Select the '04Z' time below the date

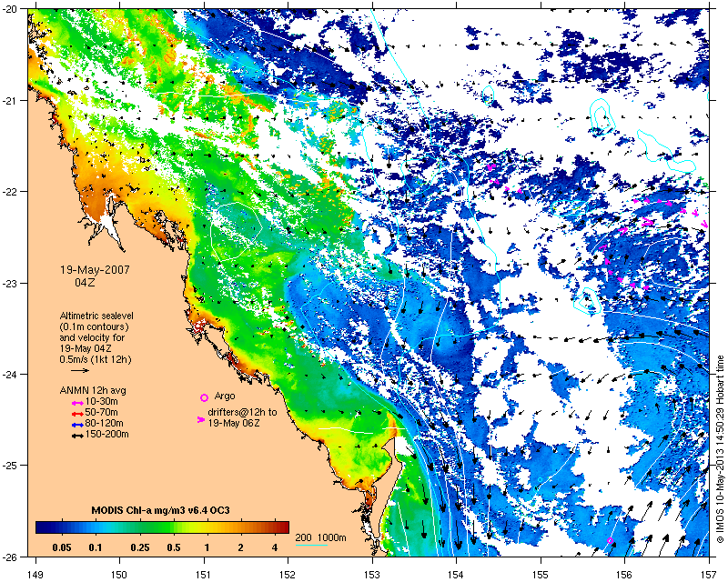click(85, 282)
